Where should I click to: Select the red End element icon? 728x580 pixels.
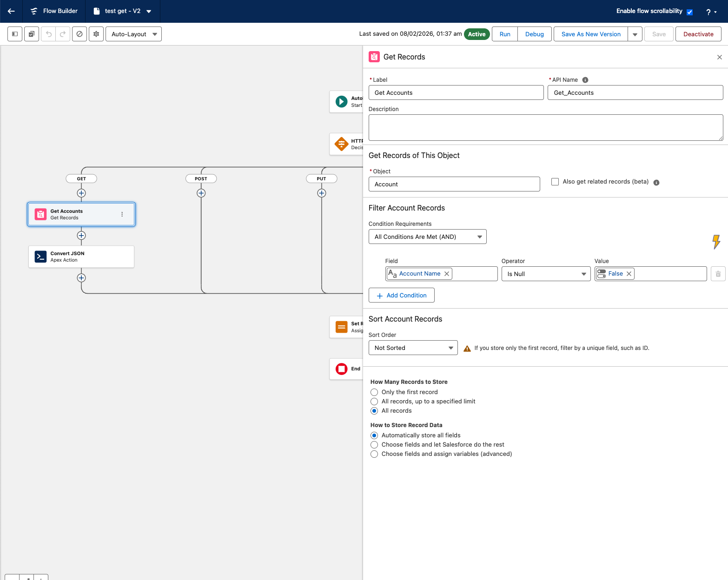[x=342, y=369]
